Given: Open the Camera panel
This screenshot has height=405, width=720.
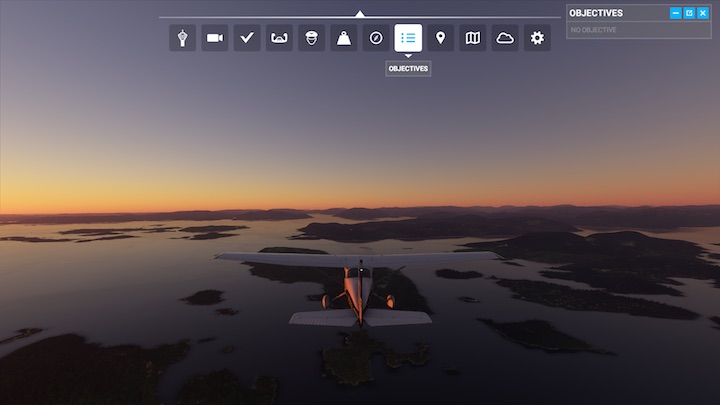Looking at the screenshot, I should 214,38.
